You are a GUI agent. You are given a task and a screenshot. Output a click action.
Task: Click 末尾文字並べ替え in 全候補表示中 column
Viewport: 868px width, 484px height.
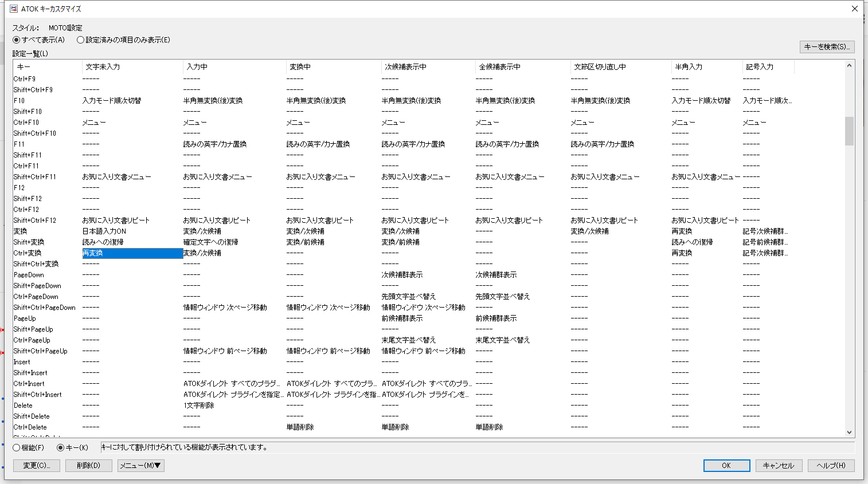click(503, 340)
